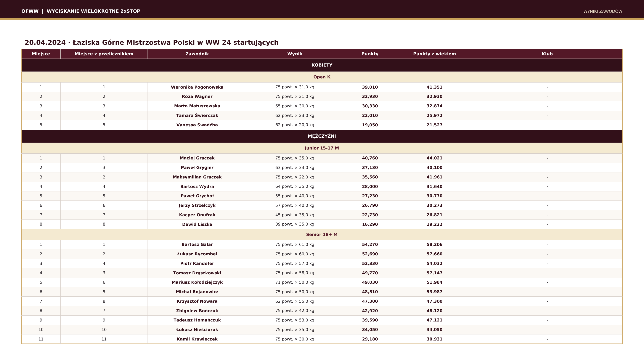Click the Senior 18+ M category row
This screenshot has width=644, height=350.
(x=322, y=234)
